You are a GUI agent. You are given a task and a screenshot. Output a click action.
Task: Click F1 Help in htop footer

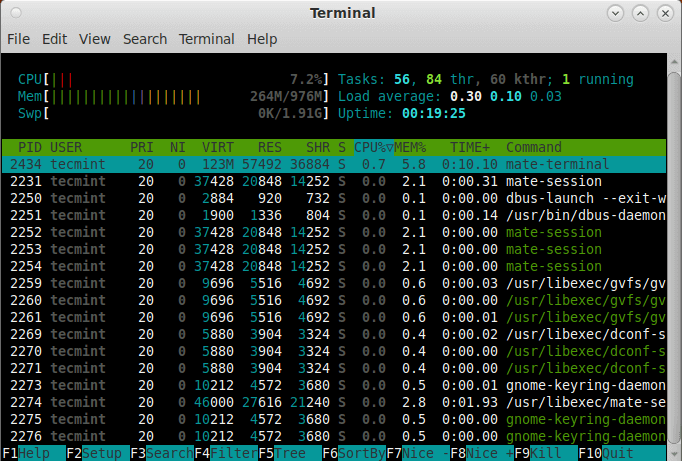(33, 453)
